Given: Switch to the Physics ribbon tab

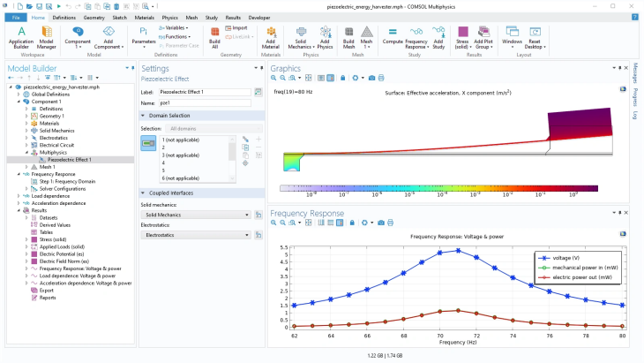Looking at the screenshot, I should pos(169,18).
